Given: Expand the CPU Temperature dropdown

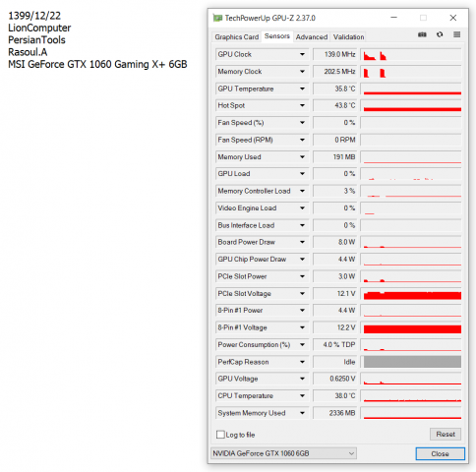Looking at the screenshot, I should tap(302, 395).
